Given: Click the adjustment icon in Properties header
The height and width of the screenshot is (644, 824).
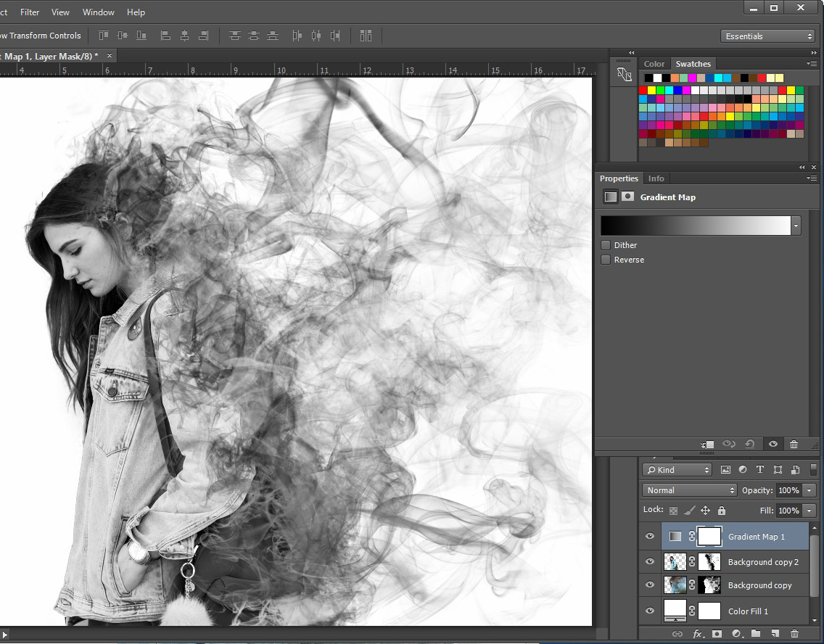Looking at the screenshot, I should point(610,197).
